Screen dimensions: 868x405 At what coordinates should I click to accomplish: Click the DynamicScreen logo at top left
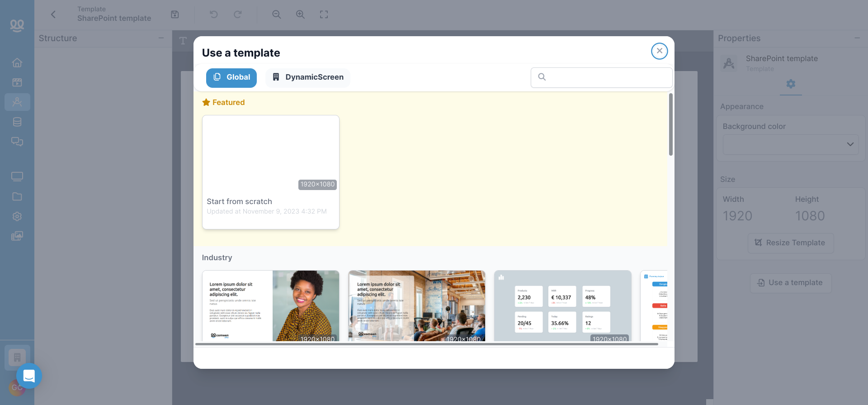coord(17,26)
